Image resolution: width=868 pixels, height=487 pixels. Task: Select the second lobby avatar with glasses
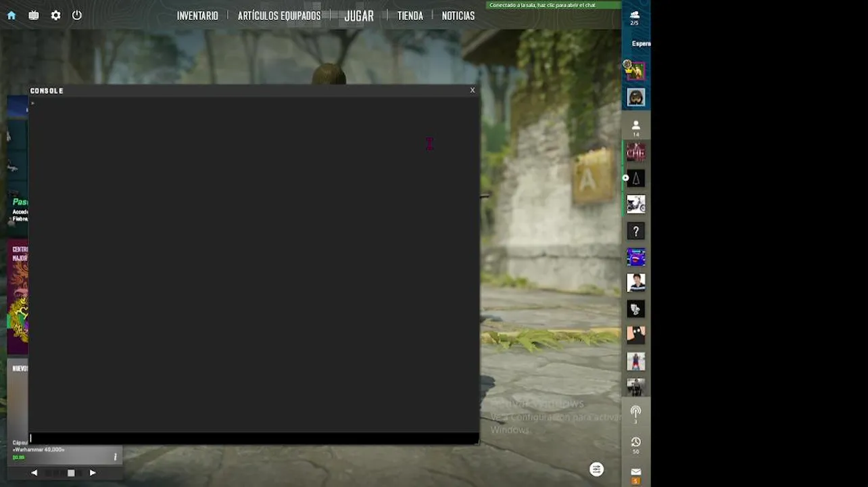tap(635, 97)
